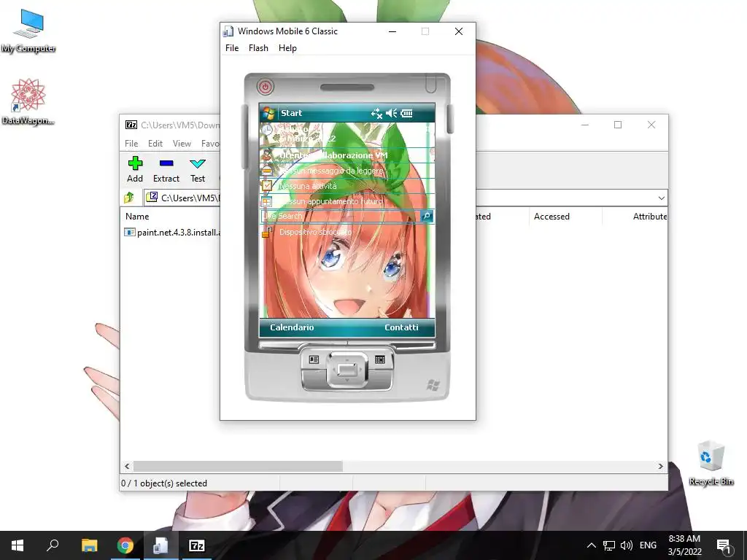Click the 7-Zip Add toolbar button

click(135, 169)
